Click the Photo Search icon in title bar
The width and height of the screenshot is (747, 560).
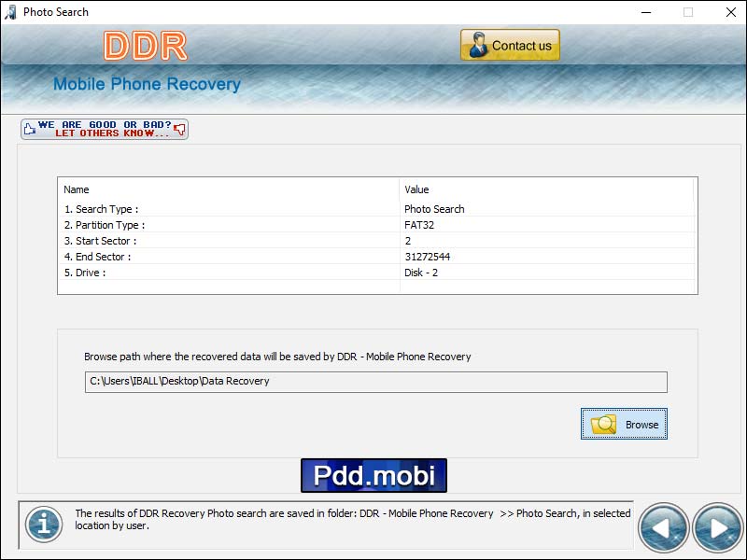tap(11, 12)
